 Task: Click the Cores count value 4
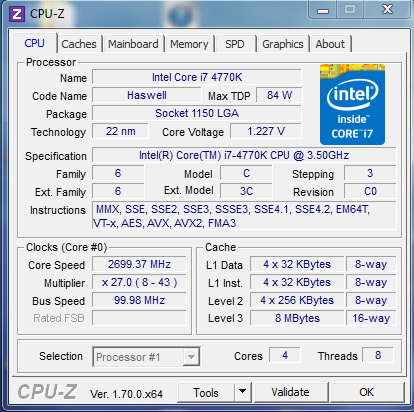coord(285,355)
